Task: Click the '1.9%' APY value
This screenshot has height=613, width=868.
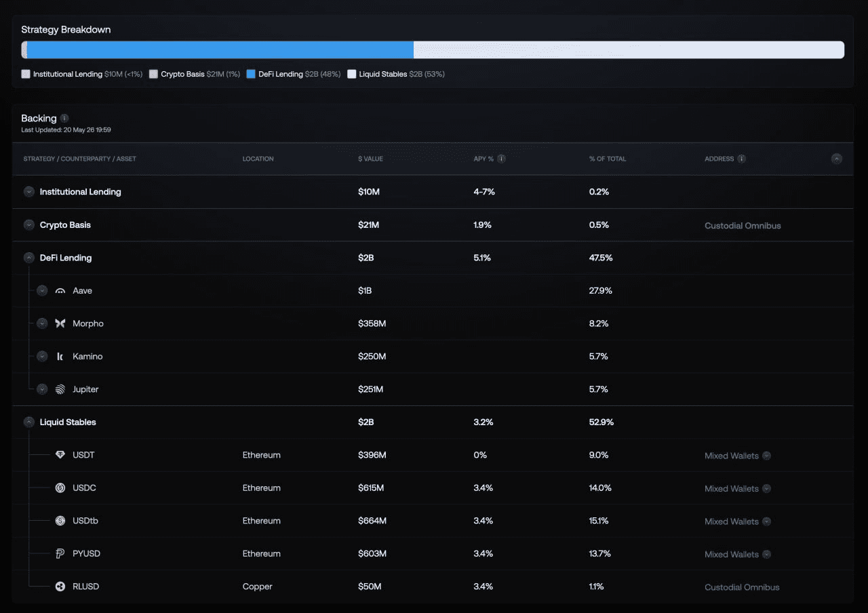Action: tap(482, 225)
